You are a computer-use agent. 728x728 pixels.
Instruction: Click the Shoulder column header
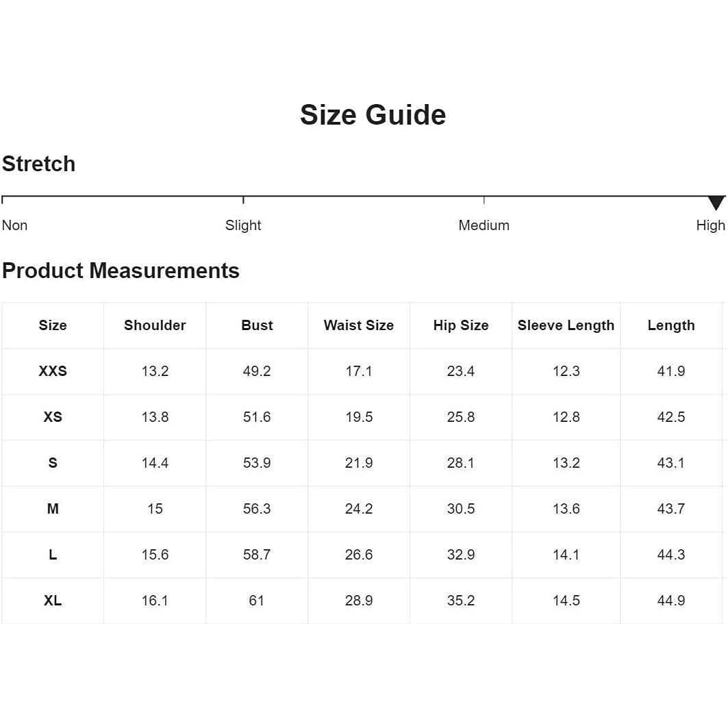click(x=155, y=325)
